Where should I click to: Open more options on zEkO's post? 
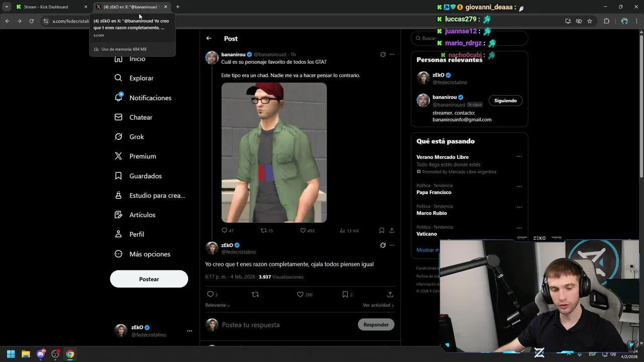(392, 245)
